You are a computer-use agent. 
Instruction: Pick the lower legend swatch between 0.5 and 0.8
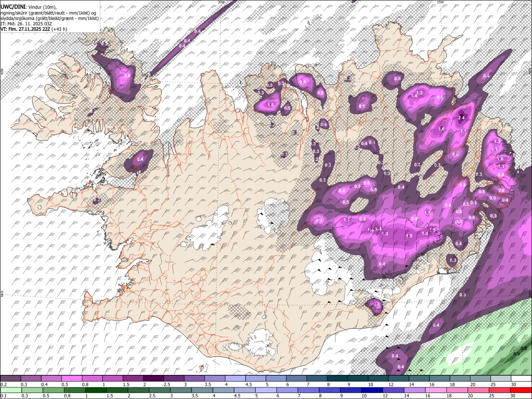pyautogui.click(x=54, y=390)
